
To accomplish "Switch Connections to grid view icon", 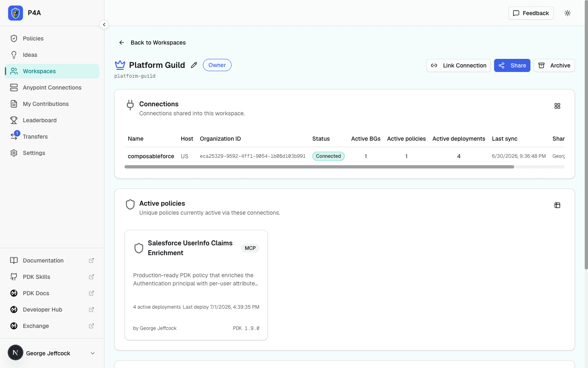I will [x=557, y=106].
